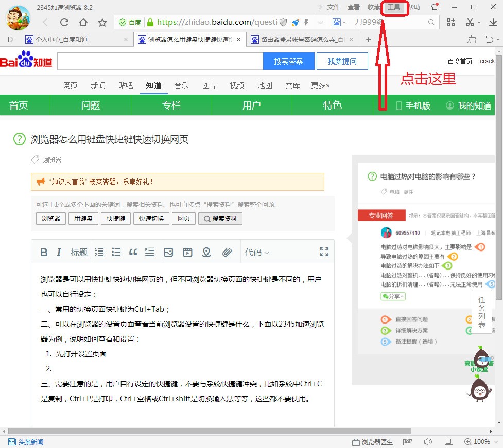
Task: Open the 百度首页 link
Action: (460, 61)
